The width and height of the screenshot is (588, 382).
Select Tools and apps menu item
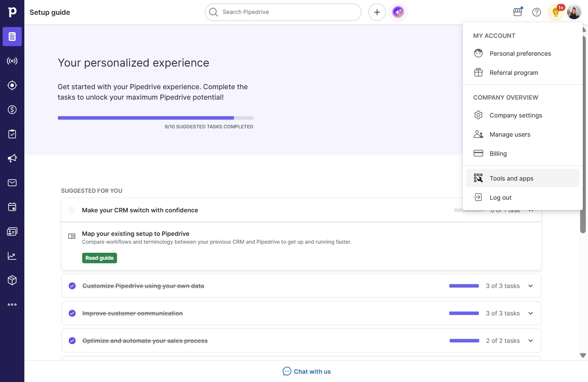click(x=523, y=178)
